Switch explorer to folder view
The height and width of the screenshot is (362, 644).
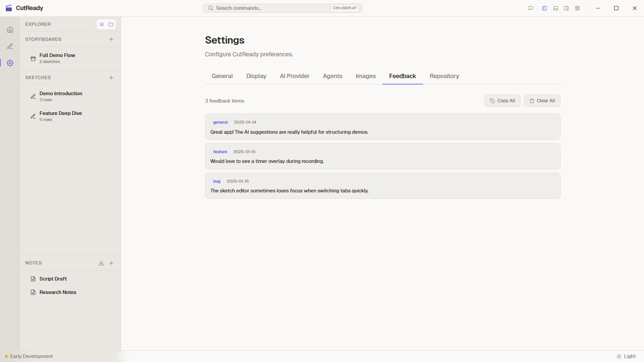pos(111,24)
